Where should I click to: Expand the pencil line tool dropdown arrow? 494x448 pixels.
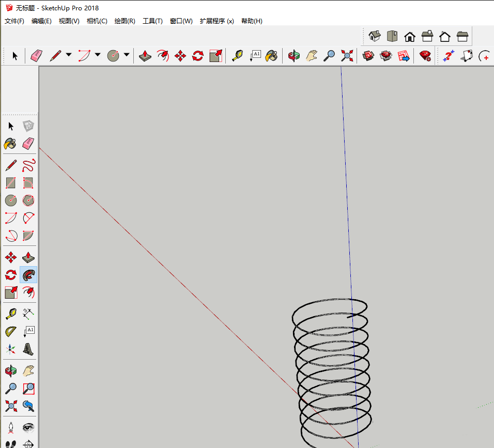[x=68, y=55]
